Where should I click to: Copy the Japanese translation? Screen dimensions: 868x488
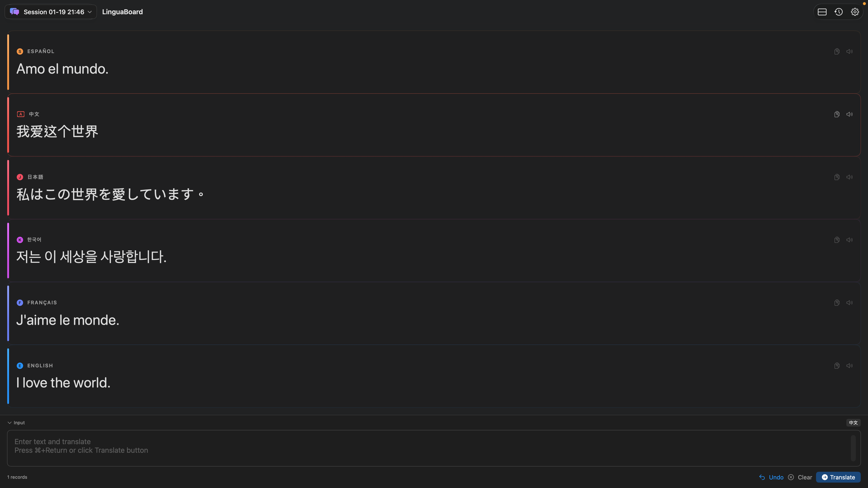coord(837,177)
